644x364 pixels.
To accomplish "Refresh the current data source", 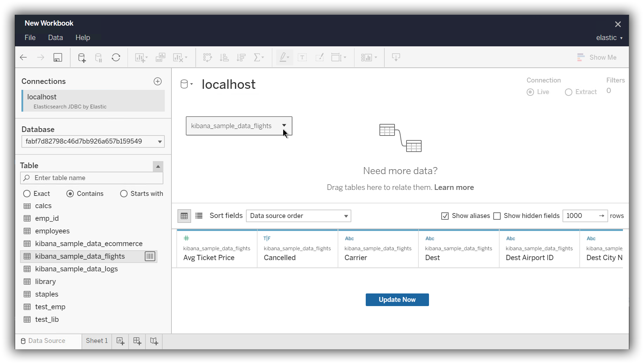I will point(116,57).
